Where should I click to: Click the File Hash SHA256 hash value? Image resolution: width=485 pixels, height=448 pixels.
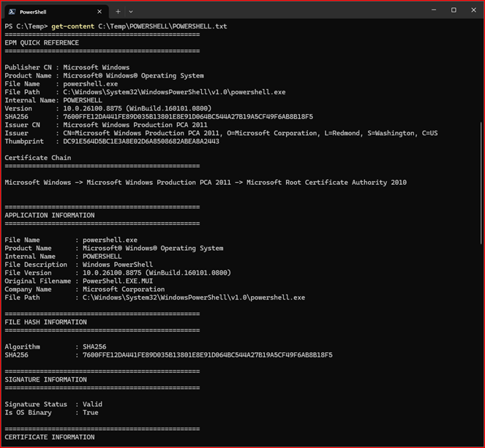point(208,355)
